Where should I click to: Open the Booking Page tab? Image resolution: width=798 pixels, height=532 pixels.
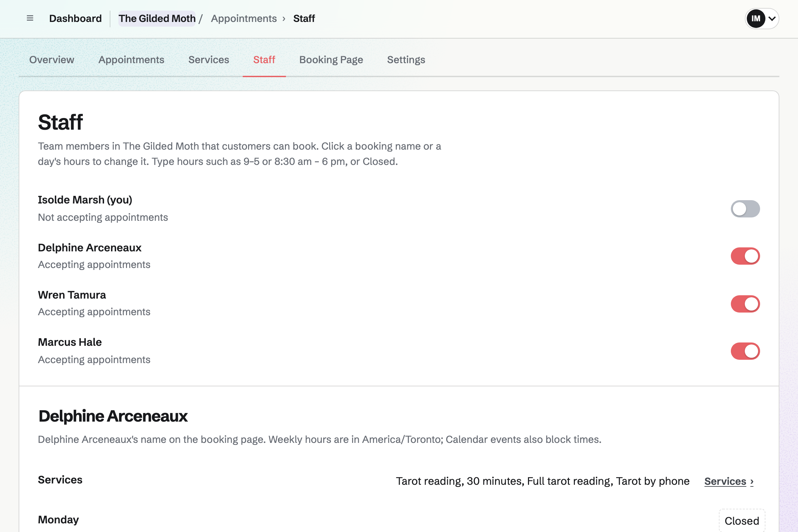click(x=331, y=60)
